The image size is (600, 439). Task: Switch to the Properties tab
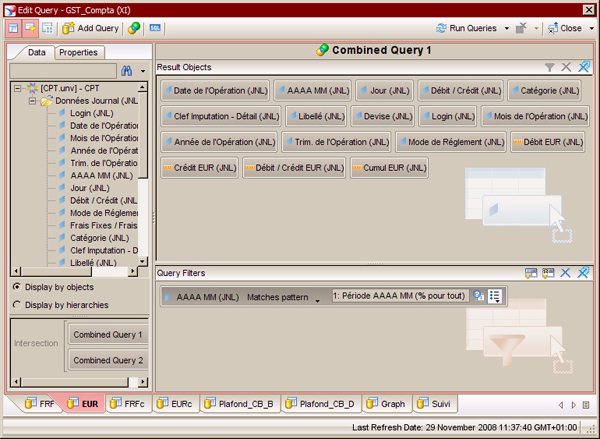point(77,52)
